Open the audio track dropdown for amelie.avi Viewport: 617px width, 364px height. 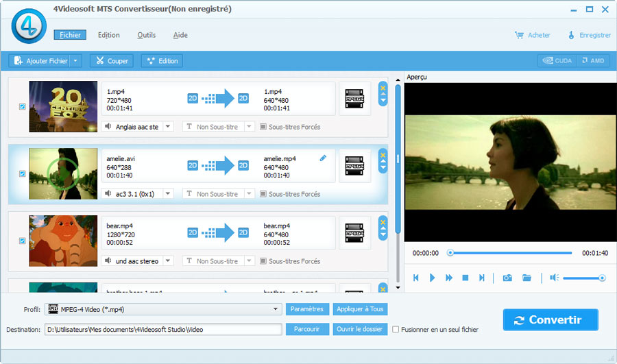(x=168, y=194)
